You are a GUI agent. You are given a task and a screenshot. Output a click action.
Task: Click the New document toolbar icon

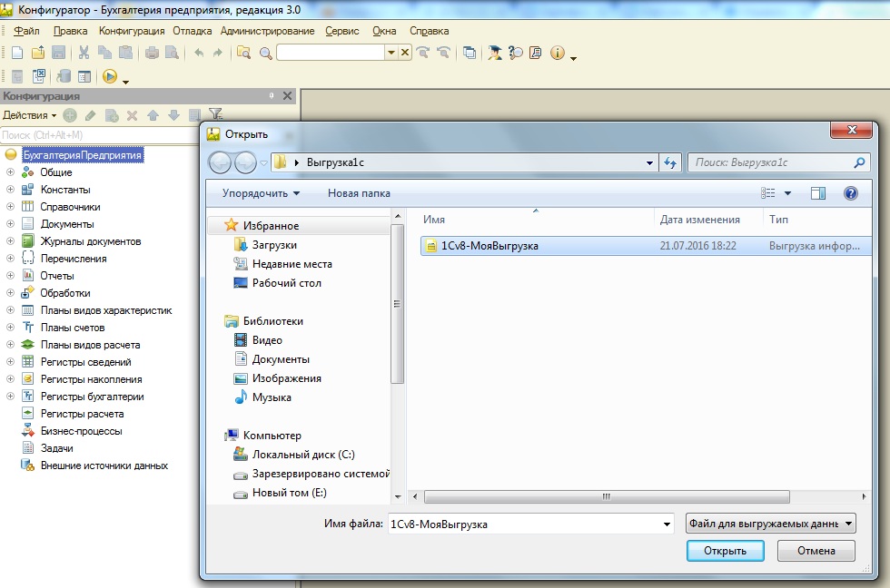click(17, 53)
